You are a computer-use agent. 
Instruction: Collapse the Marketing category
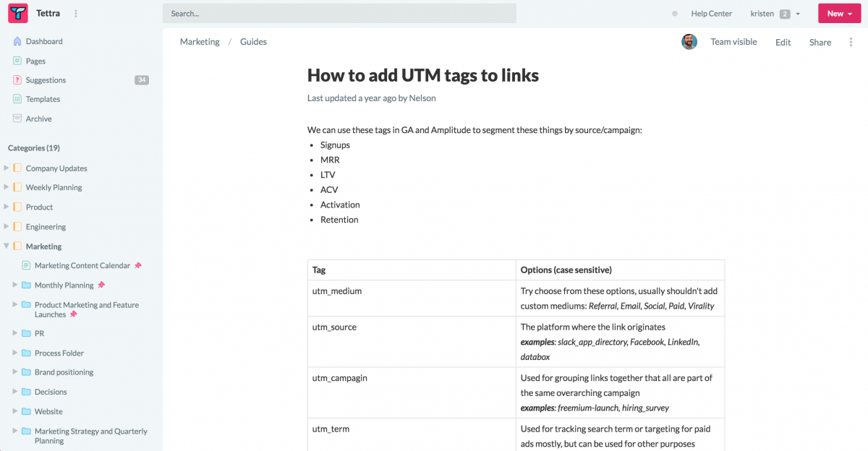coord(7,246)
